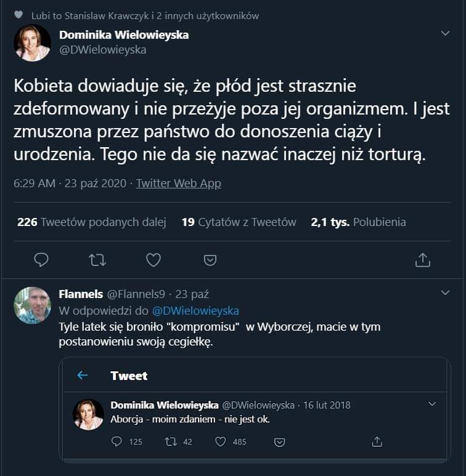Retweet the main tweet about zdeformowany płód
466x476 pixels.
pyautogui.click(x=97, y=260)
